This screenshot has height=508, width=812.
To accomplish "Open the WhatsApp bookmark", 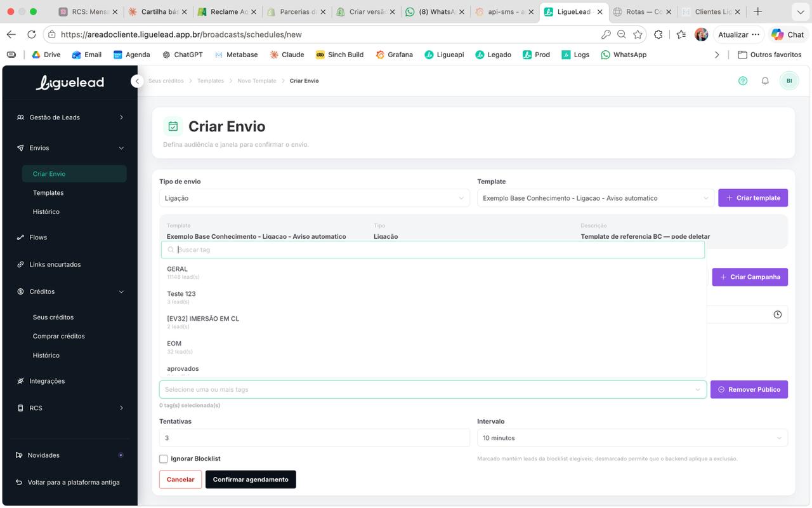I will pyautogui.click(x=624, y=55).
